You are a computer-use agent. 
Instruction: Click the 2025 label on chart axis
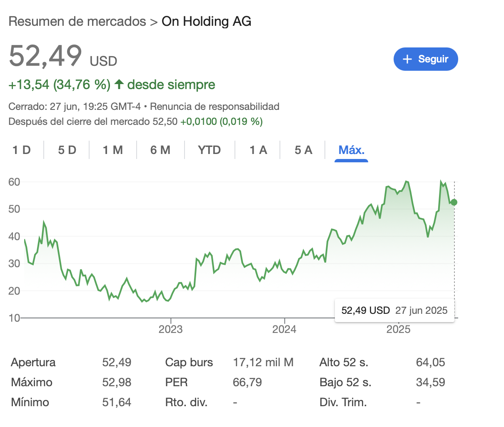[398, 329]
